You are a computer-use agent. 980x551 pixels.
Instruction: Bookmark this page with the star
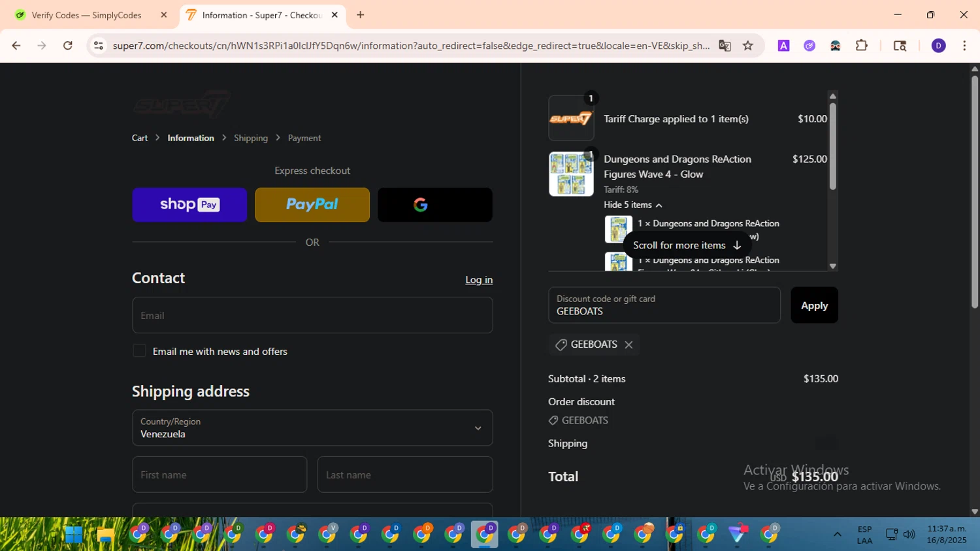pyautogui.click(x=748, y=46)
